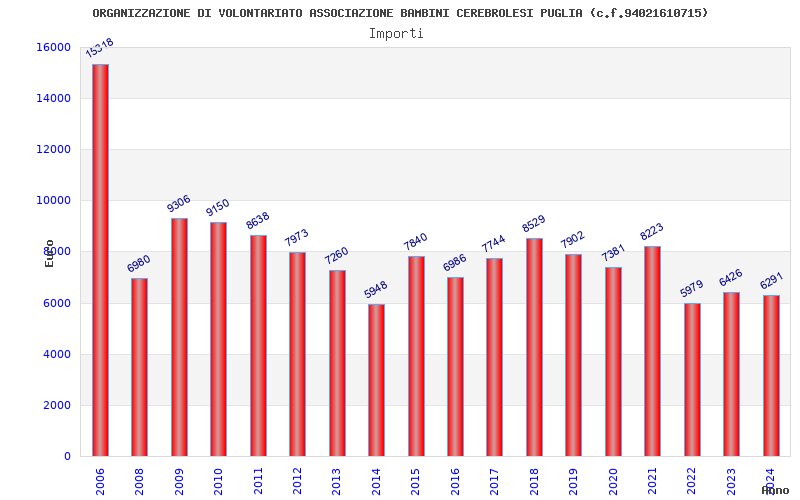The height and width of the screenshot is (500, 800).
Task: Click the 2008 x-axis year label
Action: click(139, 481)
